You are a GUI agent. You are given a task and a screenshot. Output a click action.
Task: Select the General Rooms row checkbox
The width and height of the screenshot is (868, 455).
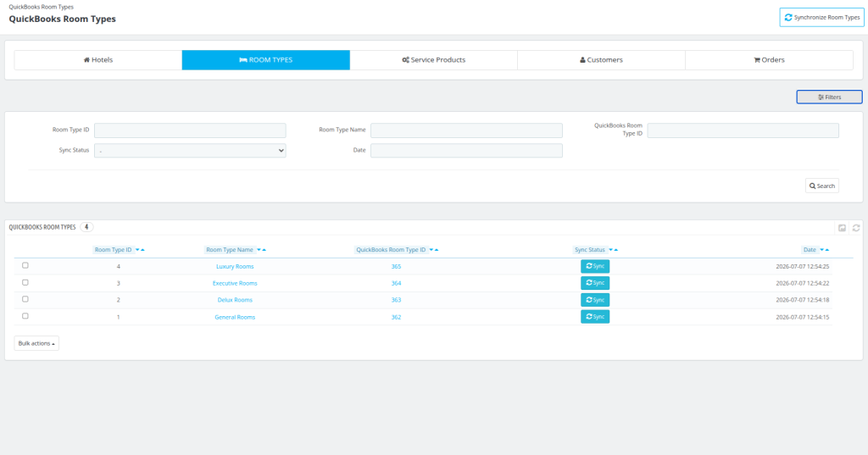25,316
